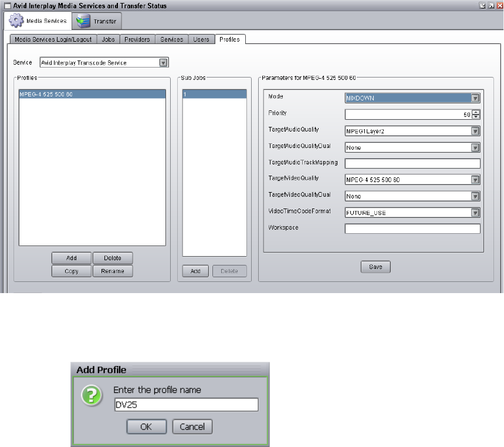The width and height of the screenshot is (504, 447).
Task: Increase Priority with the up arrow
Action: [476, 112]
